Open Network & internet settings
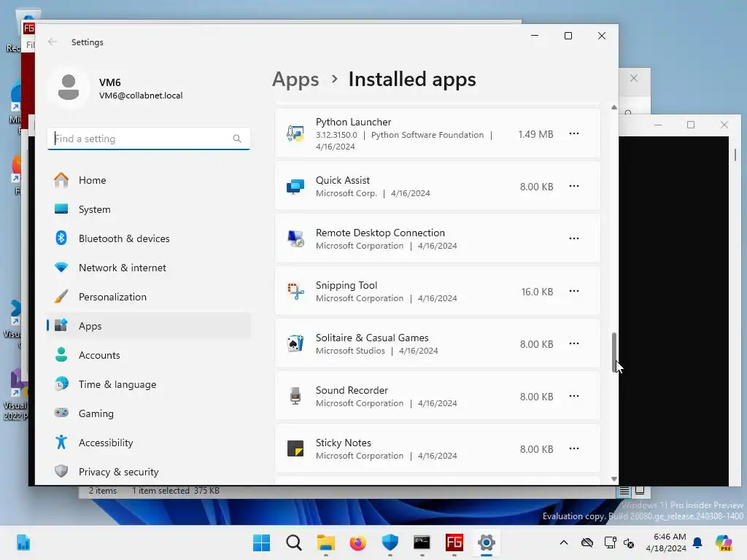 [149, 268]
